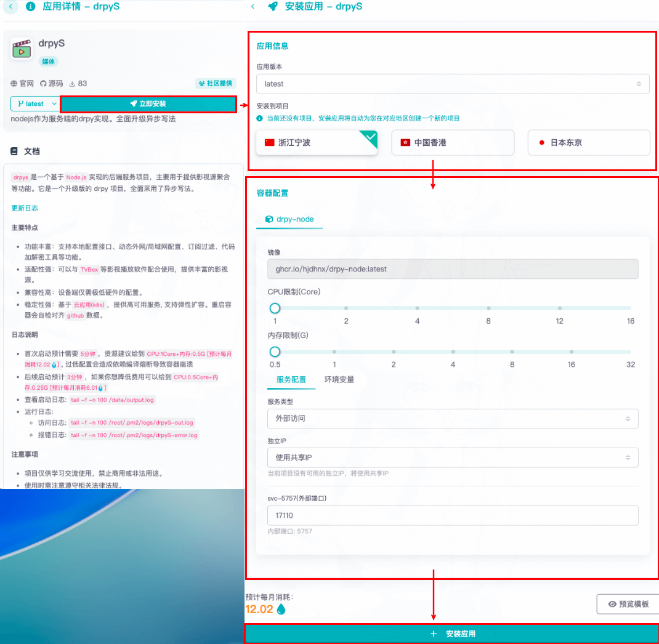
Task: Set the CPU限制 slider to 4 cores
Action: click(x=418, y=308)
